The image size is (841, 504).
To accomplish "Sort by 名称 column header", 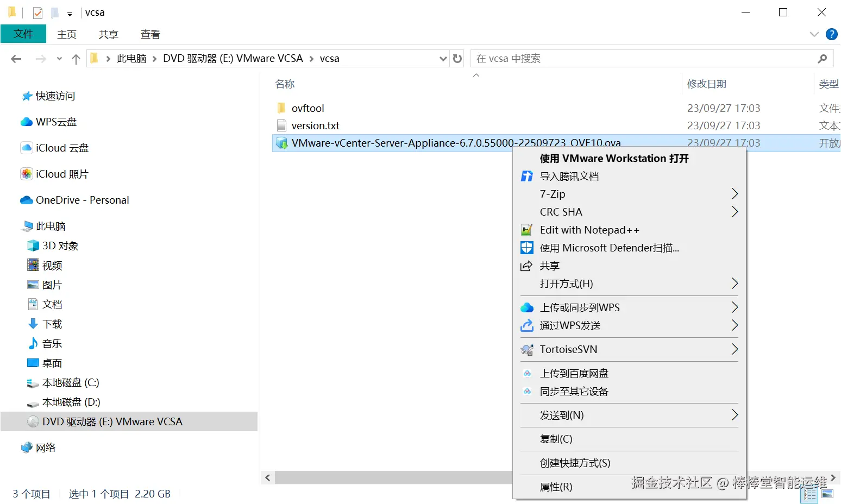I will click(285, 84).
